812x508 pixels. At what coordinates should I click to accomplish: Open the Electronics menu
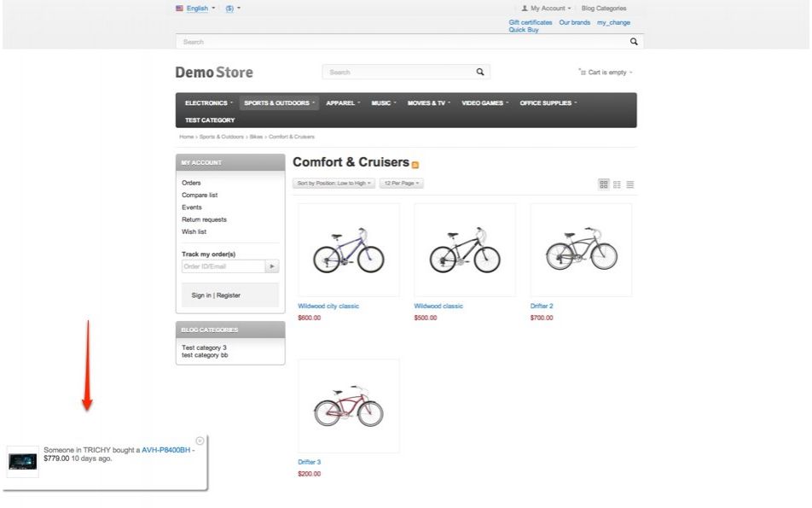(x=209, y=103)
